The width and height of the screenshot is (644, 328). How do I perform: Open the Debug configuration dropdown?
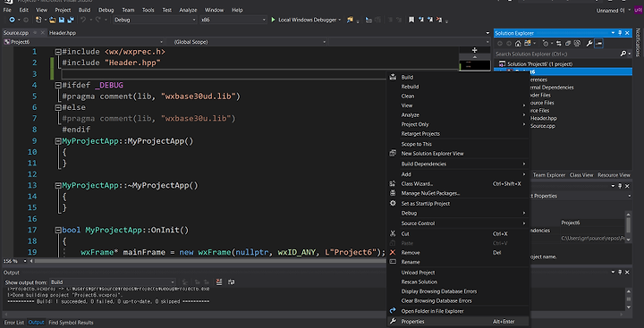(x=155, y=20)
